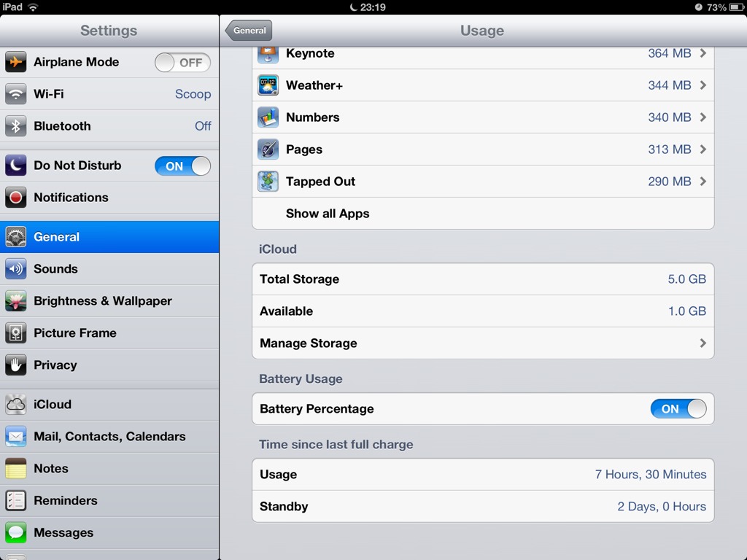Open Weather+ storage details chevron
Image resolution: width=747 pixels, height=560 pixels.
click(x=703, y=85)
